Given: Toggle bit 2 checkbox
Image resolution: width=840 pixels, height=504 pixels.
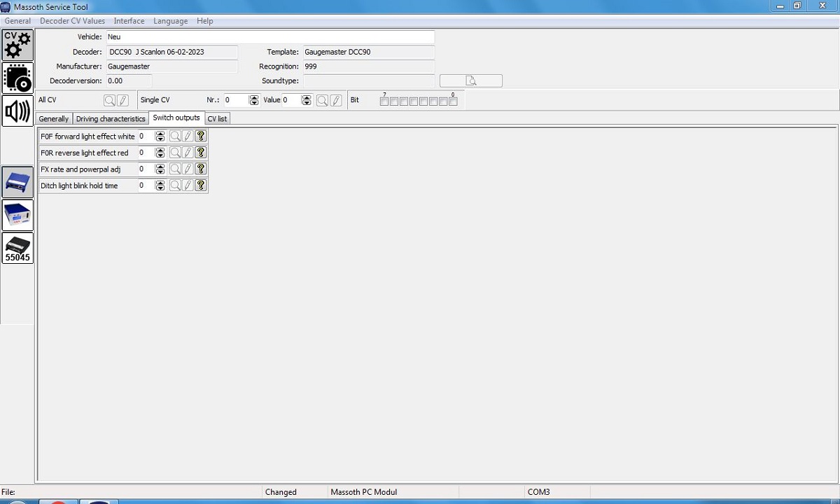Looking at the screenshot, I should coord(433,101).
